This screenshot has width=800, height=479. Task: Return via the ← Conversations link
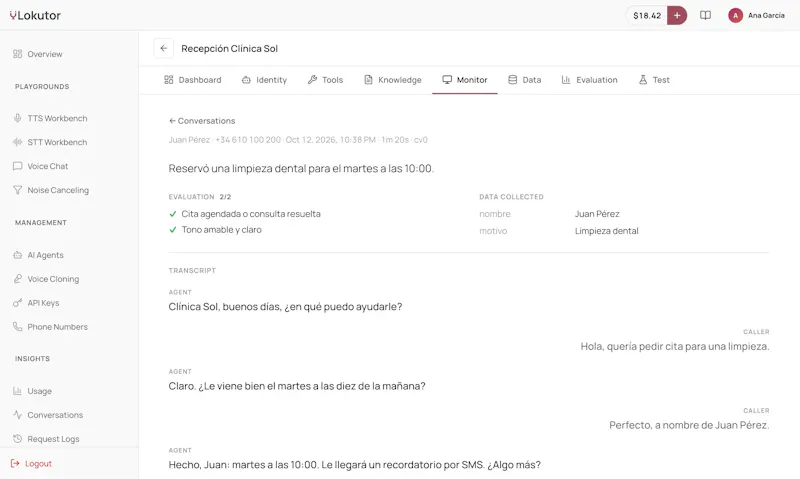[202, 121]
